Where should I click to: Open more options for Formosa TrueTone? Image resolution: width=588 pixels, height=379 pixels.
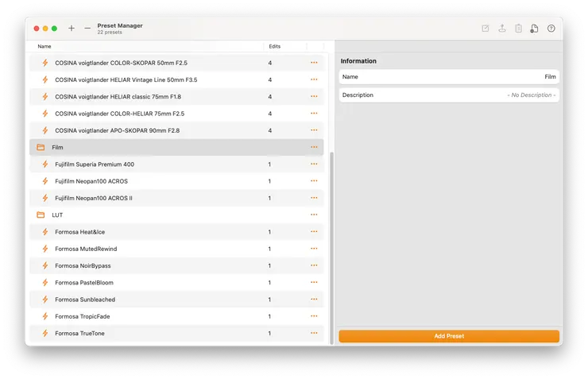click(314, 333)
